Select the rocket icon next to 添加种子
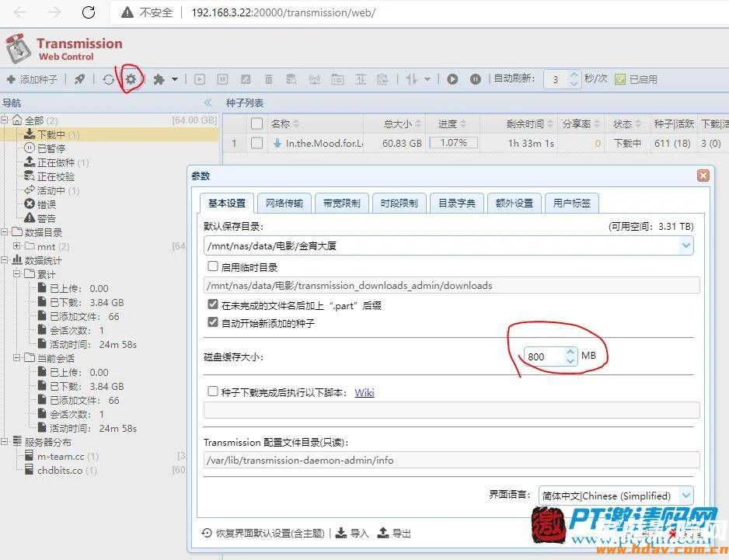This screenshot has width=729, height=560. [x=78, y=78]
